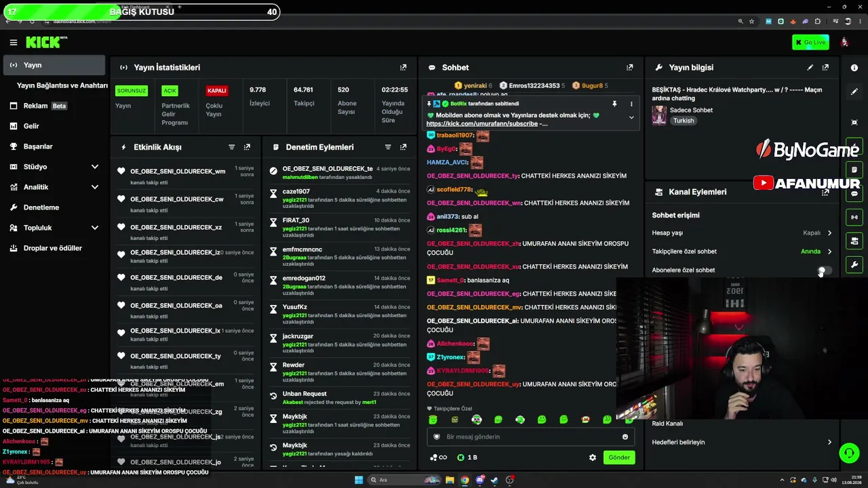Open the hamburger menu beside the Kick logo
The height and width of the screenshot is (488, 868).
pyautogui.click(x=13, y=43)
